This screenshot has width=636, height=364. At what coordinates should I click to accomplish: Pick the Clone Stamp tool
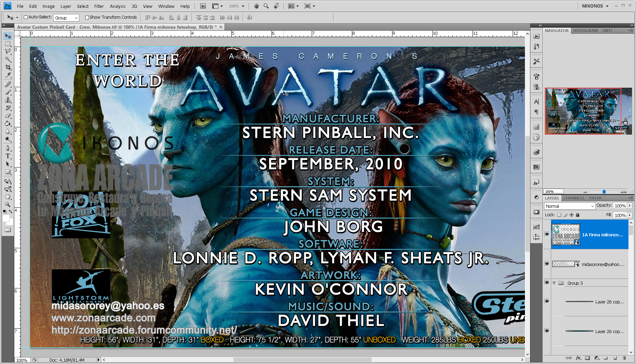pos(7,100)
